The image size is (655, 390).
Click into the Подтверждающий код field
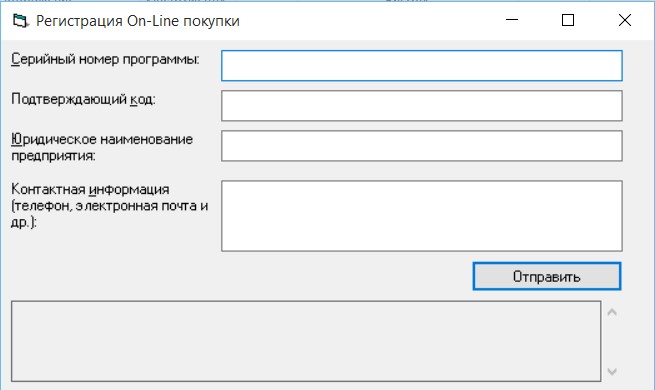tap(421, 106)
